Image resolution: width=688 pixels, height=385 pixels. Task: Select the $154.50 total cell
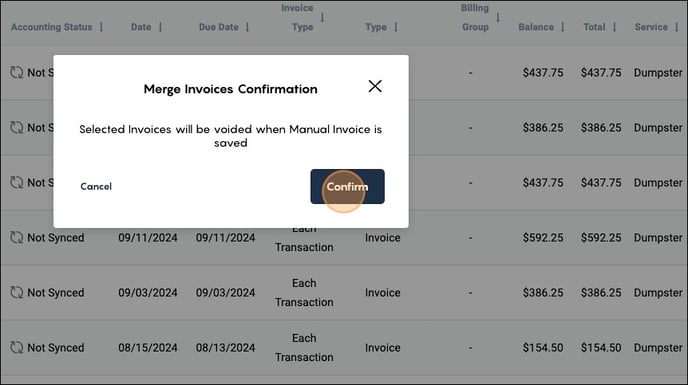coord(601,347)
